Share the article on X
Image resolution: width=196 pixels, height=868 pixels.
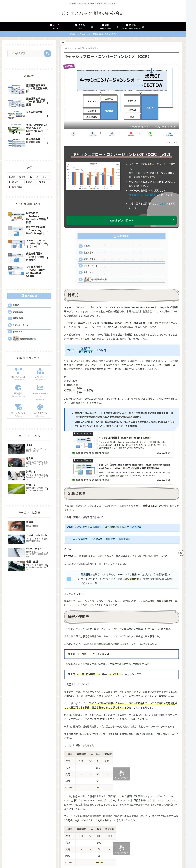click(73, 134)
